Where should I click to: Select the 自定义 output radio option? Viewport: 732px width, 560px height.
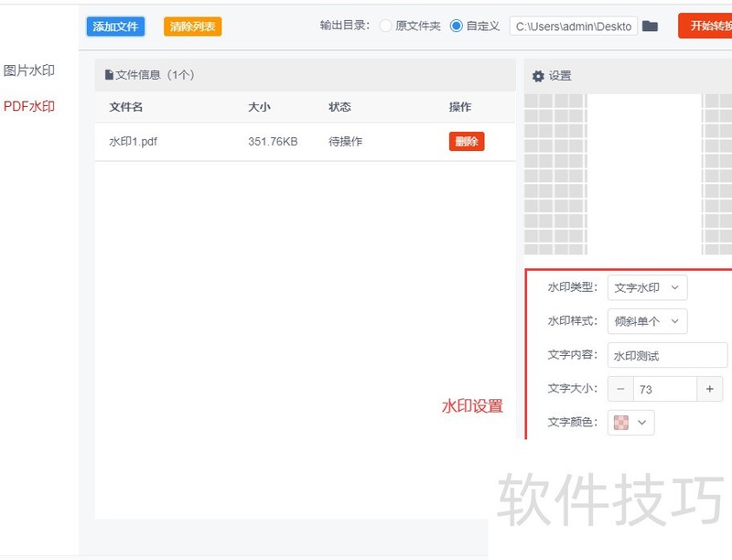(x=457, y=27)
